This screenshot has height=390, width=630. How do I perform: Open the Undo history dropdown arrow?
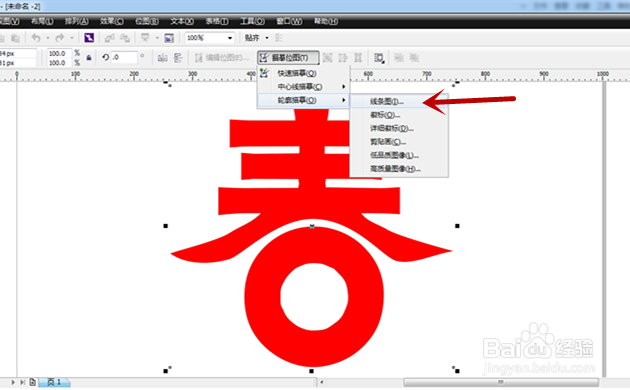[x=47, y=38]
